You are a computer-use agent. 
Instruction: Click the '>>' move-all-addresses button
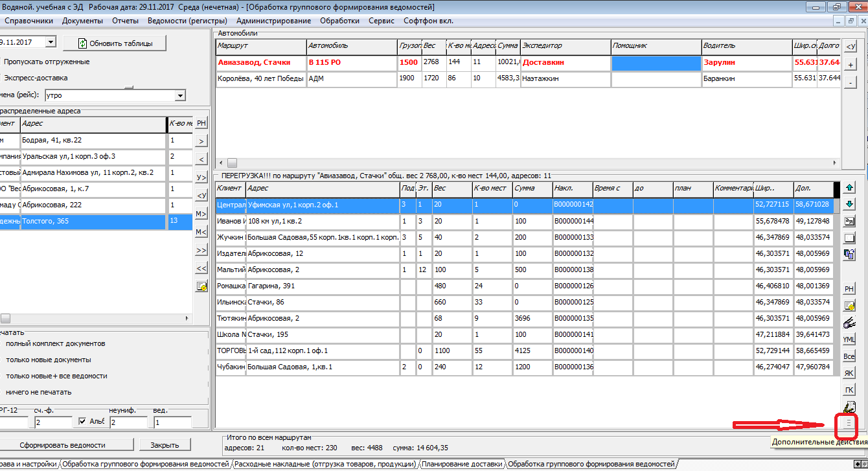[x=201, y=250]
